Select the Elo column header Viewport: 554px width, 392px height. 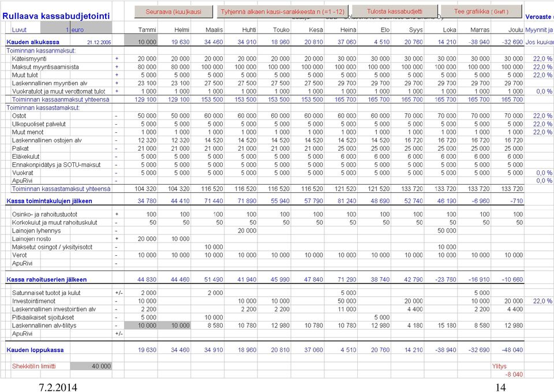point(385,29)
